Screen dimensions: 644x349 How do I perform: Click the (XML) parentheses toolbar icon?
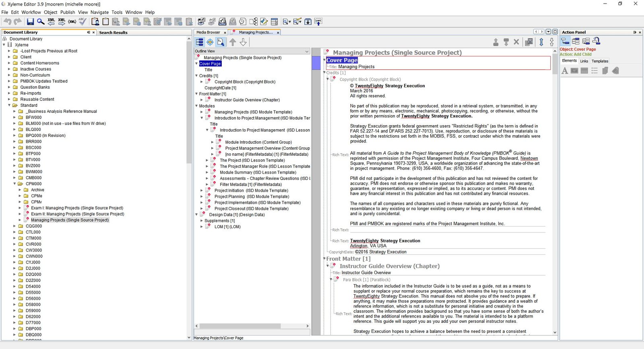[72, 22]
